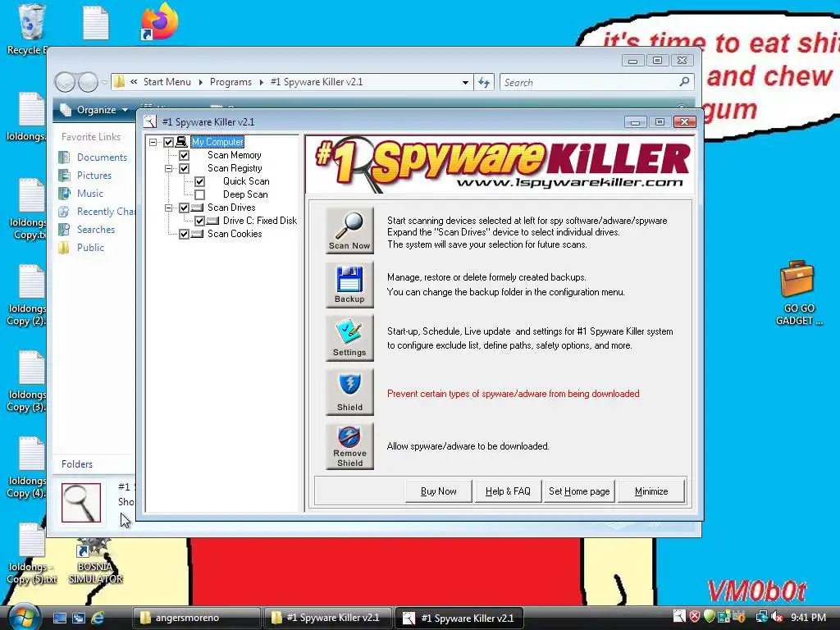This screenshot has width=840, height=630.
Task: Expand arrow after Start Menu breadcrumb
Action: pyautogui.click(x=200, y=82)
